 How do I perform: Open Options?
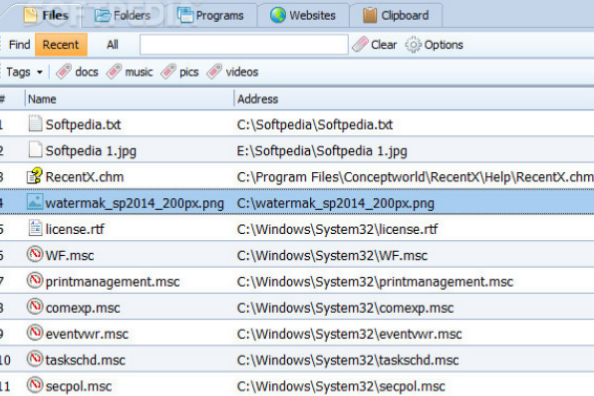(434, 45)
